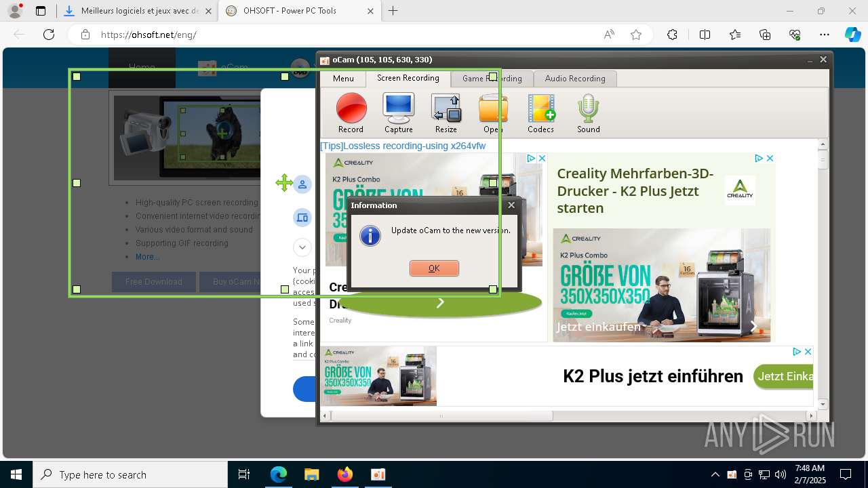Switch to the Audio Recording tab
Image resolution: width=868 pixels, height=488 pixels.
[x=575, y=79]
